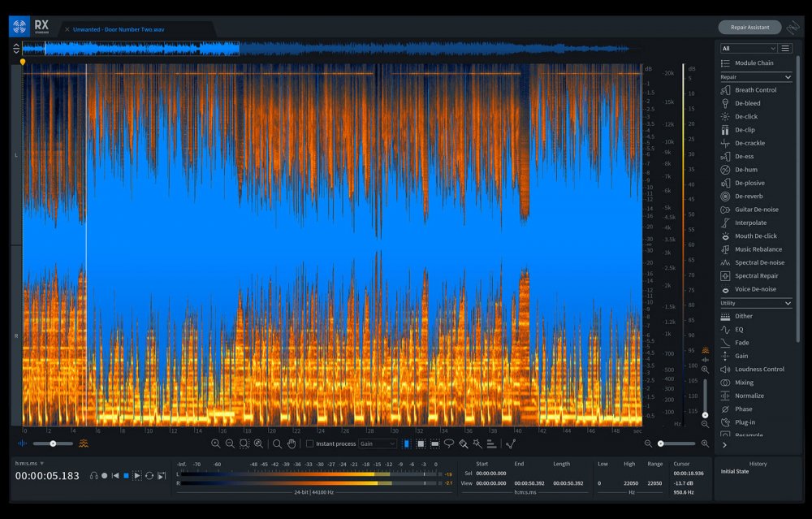Enable the Instant process checkbox
812x519 pixels.
coord(309,444)
